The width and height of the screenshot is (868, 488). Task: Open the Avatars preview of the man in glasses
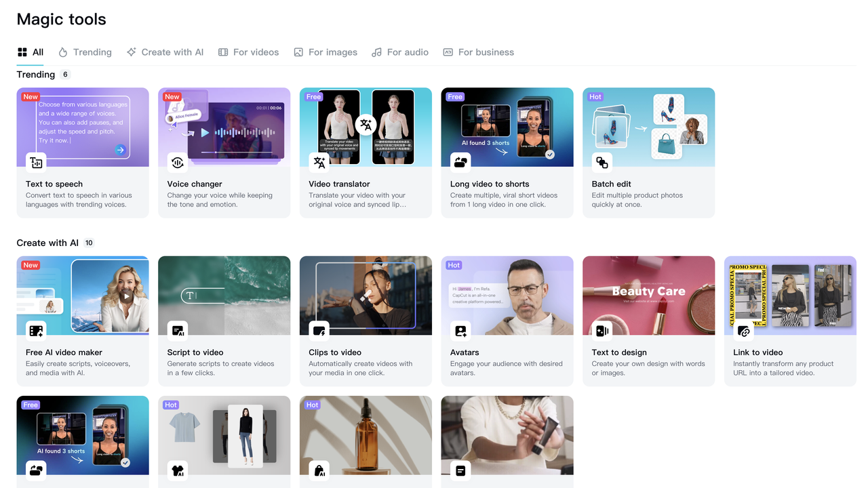(507, 296)
